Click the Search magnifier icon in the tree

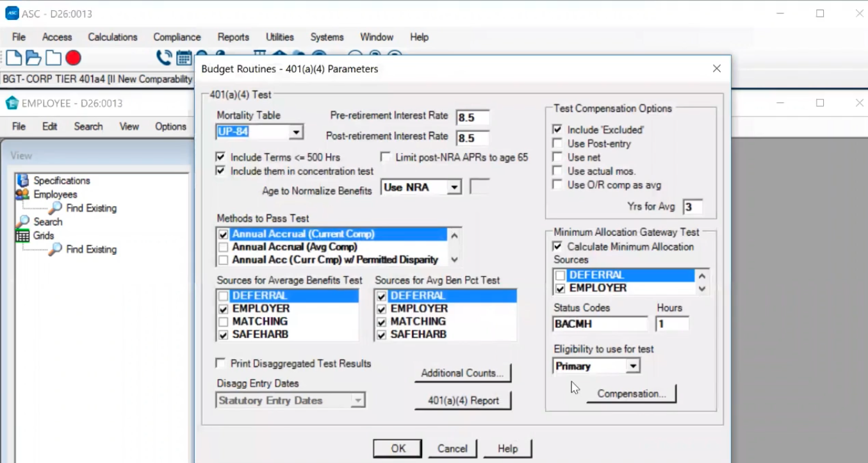[x=24, y=222]
